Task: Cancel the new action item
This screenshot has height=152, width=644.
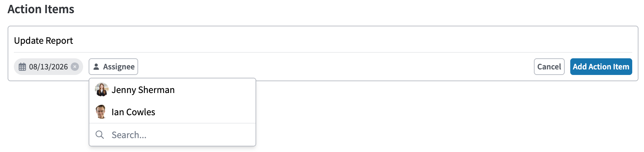Action: [549, 67]
